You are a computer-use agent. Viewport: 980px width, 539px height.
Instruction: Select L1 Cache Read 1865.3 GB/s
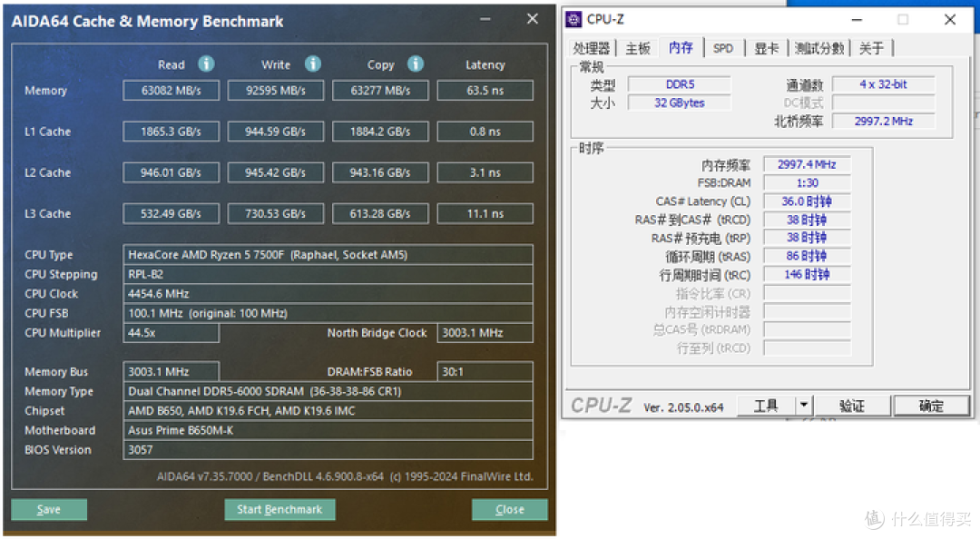(171, 132)
